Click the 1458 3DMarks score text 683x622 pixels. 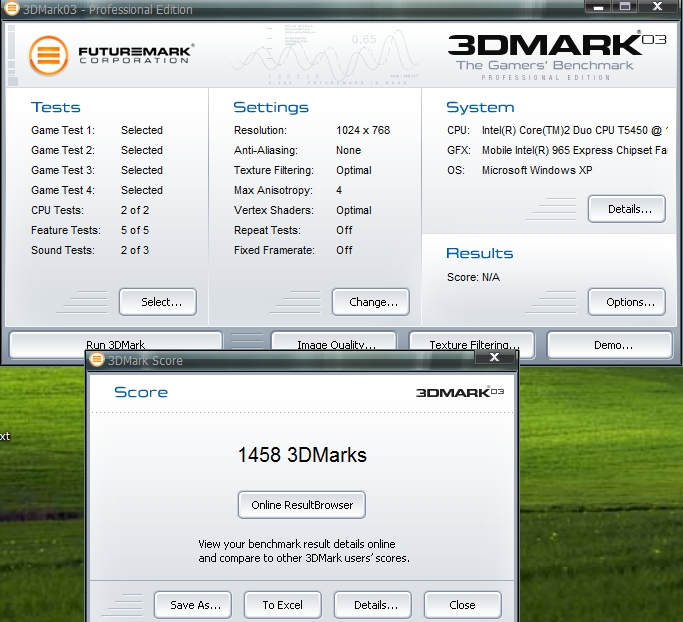click(x=302, y=455)
